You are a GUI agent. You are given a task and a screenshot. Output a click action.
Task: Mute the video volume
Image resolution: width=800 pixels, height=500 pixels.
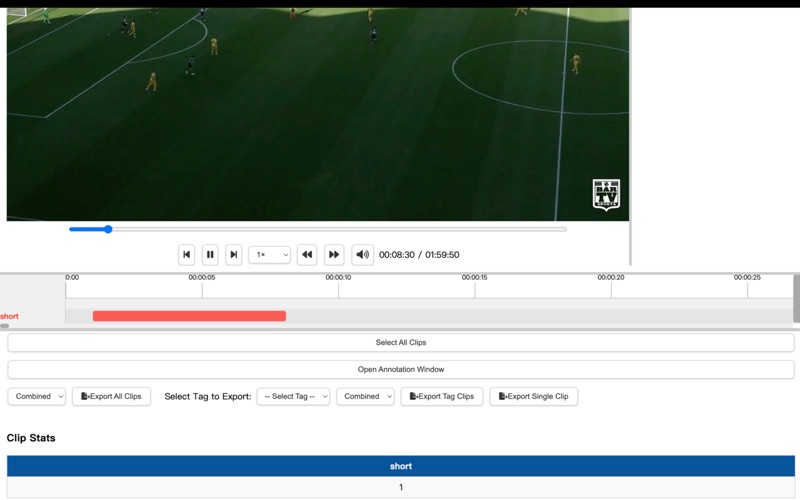tap(362, 255)
